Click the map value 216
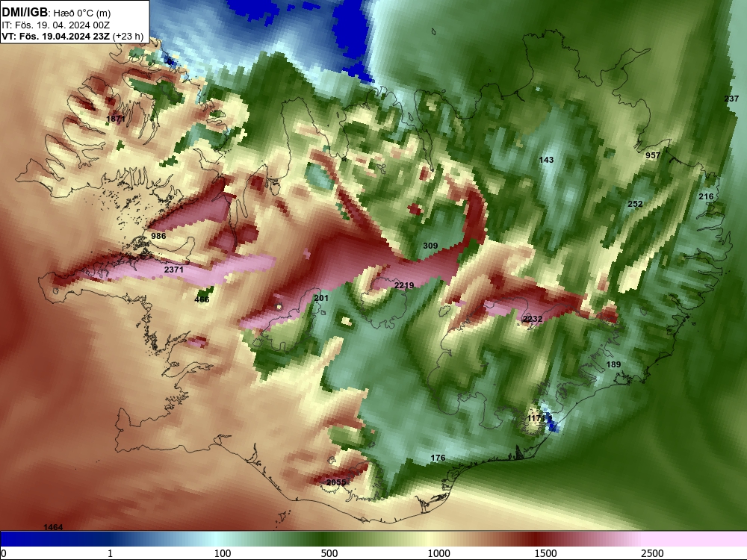Image resolution: width=747 pixels, height=560 pixels. click(x=706, y=196)
